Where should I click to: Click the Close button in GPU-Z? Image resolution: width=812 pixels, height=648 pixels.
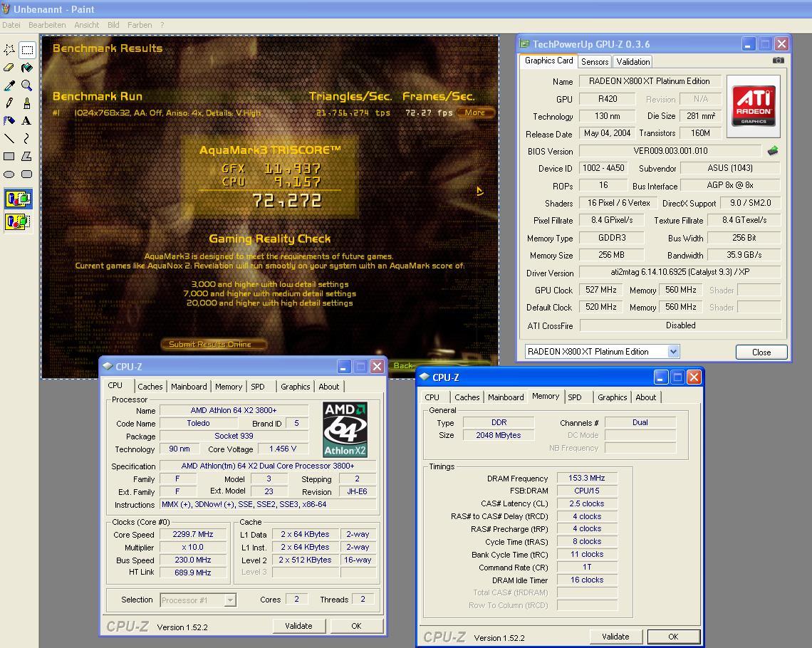(x=761, y=352)
